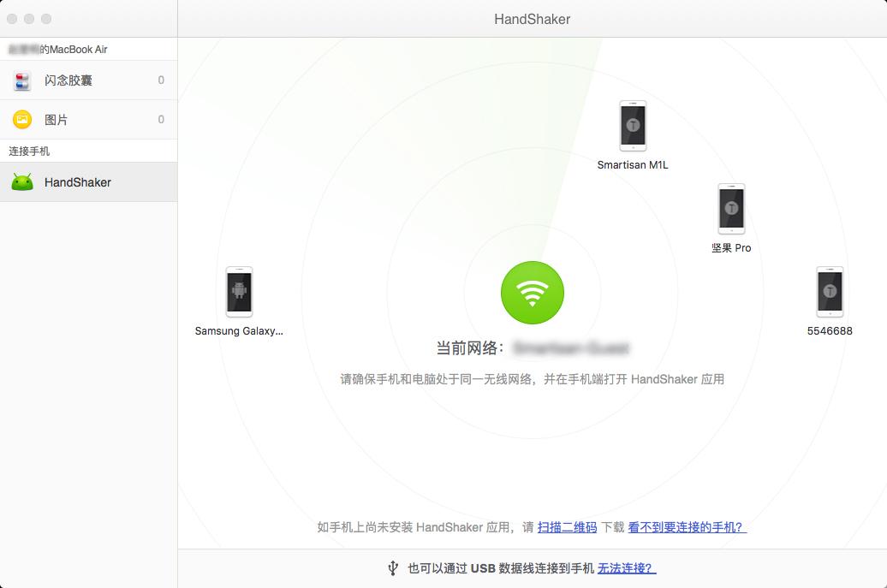Choose the phone icon labeled 5546688
The width and height of the screenshot is (887, 588).
pyautogui.click(x=830, y=292)
